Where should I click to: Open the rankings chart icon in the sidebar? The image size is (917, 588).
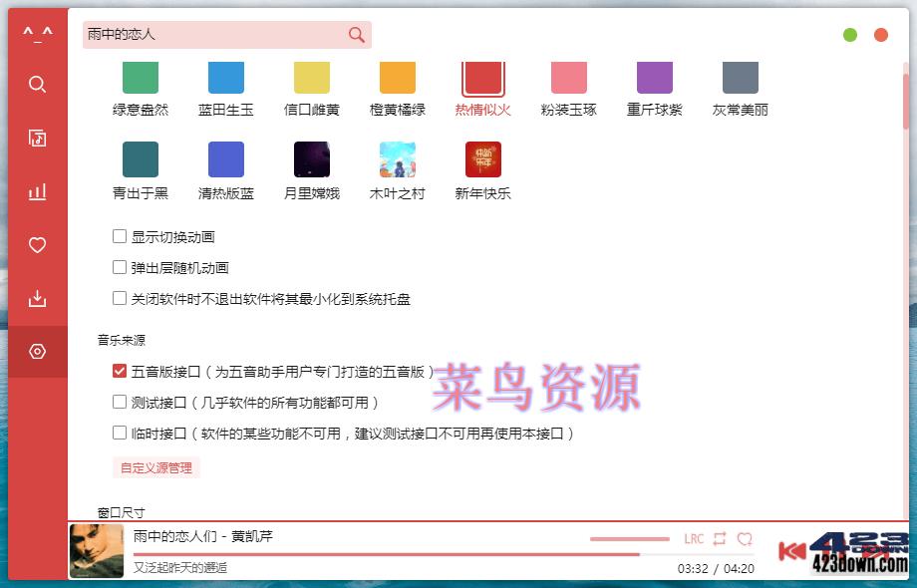point(37,191)
